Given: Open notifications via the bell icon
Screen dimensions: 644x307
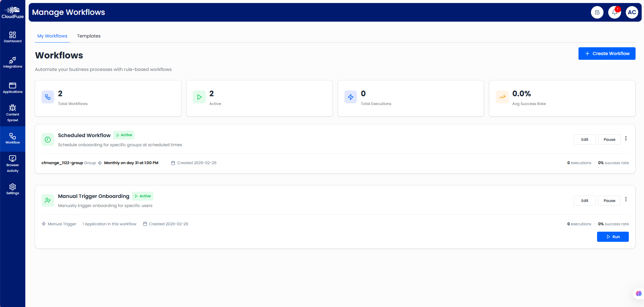Looking at the screenshot, I should coord(614,12).
